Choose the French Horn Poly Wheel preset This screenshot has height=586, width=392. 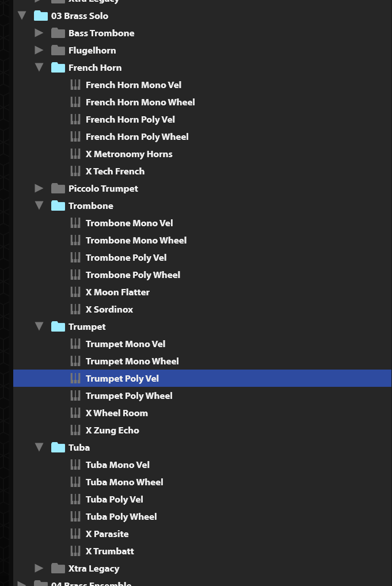click(x=202, y=137)
